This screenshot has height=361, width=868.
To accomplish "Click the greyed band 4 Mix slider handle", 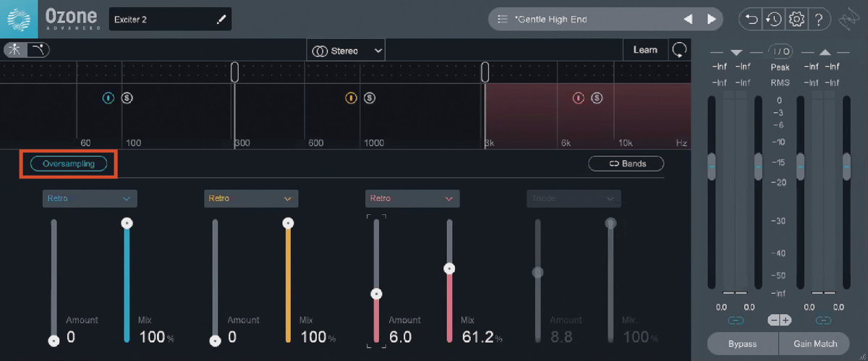I will click(x=610, y=224).
